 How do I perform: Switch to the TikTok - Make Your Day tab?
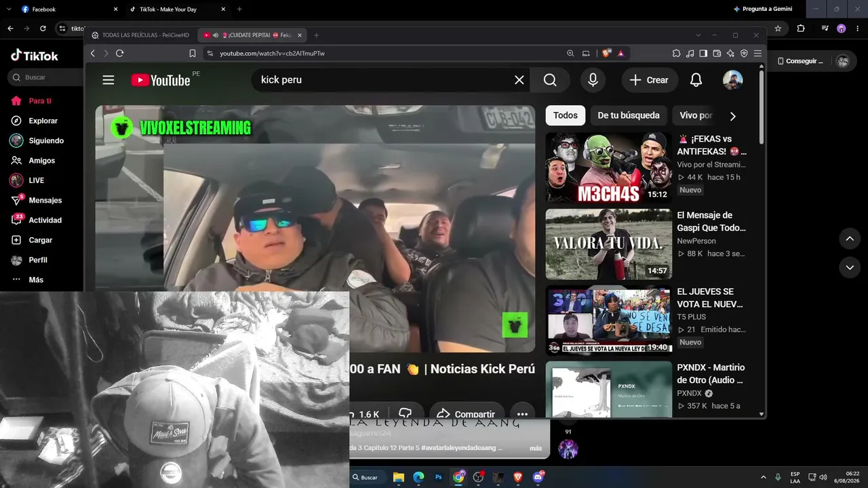pyautogui.click(x=178, y=9)
